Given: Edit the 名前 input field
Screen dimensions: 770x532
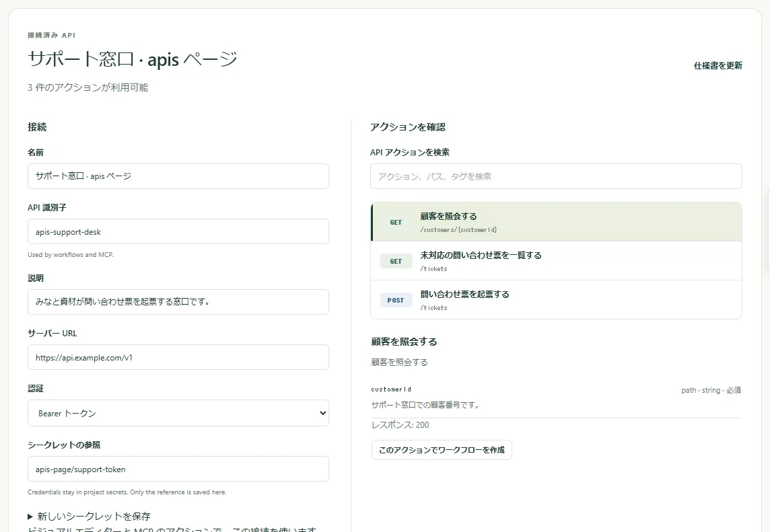Looking at the screenshot, I should coord(178,176).
